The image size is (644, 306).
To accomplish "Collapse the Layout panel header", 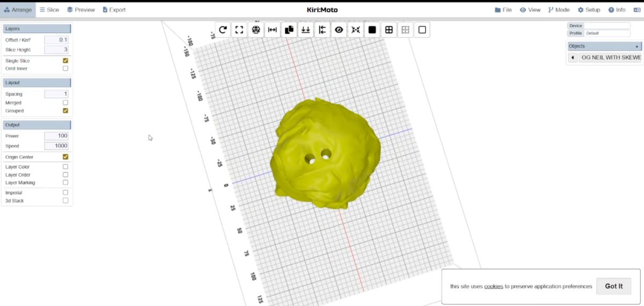I will tap(37, 83).
